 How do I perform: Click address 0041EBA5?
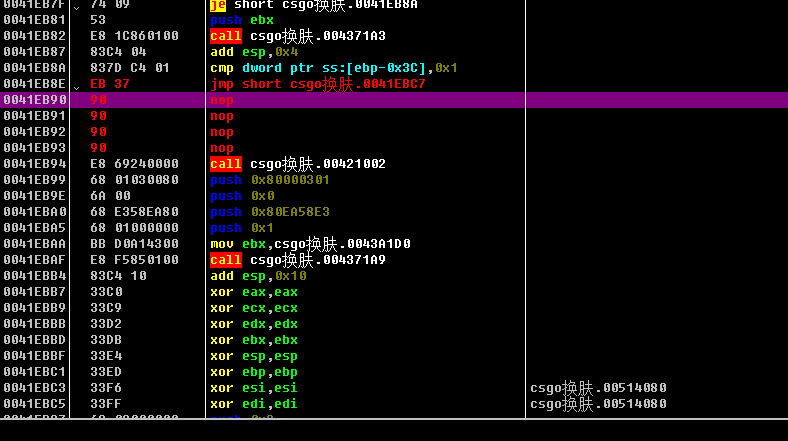pos(34,228)
